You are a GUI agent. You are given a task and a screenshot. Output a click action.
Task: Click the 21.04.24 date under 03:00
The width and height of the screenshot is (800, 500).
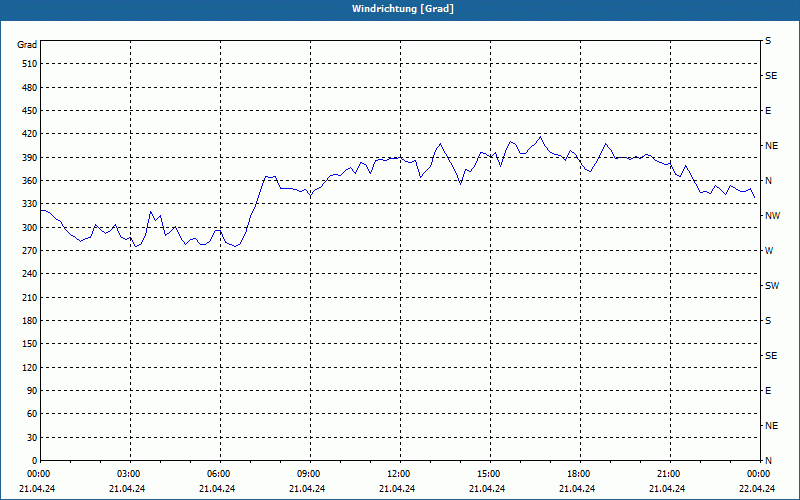point(127,489)
